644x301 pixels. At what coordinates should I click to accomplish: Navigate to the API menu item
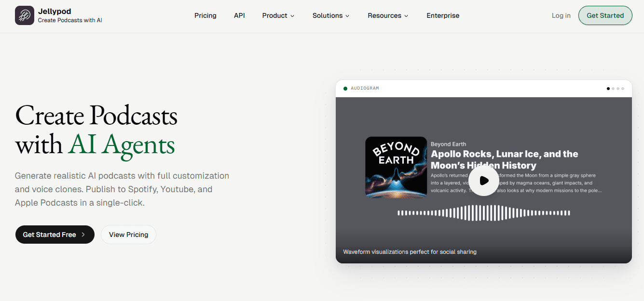[x=239, y=15]
